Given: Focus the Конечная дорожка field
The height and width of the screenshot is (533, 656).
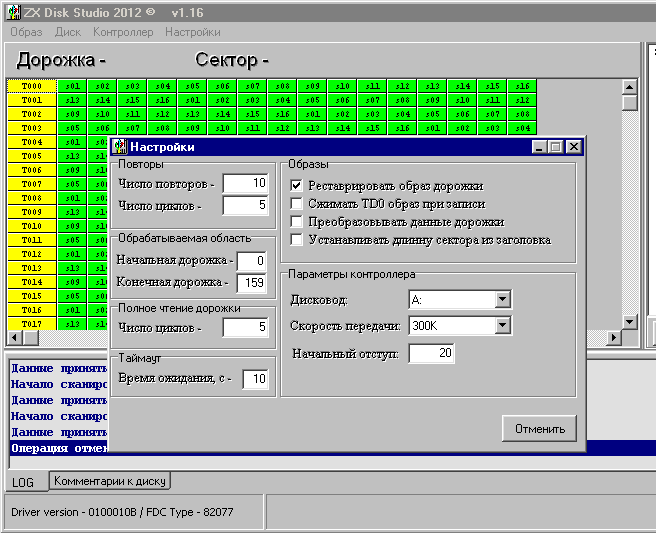Looking at the screenshot, I should pos(251,282).
